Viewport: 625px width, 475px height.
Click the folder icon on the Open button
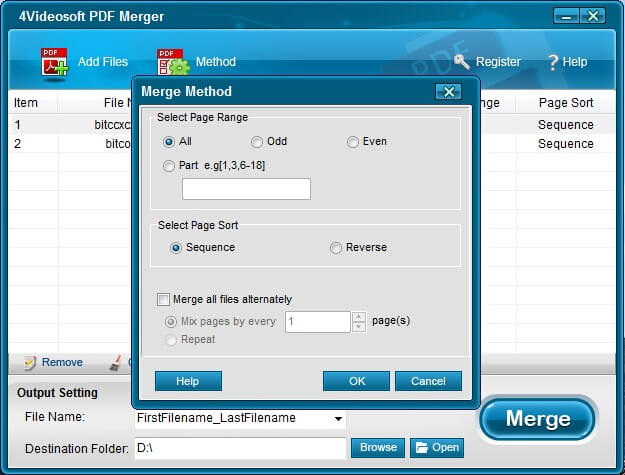pyautogui.click(x=422, y=448)
